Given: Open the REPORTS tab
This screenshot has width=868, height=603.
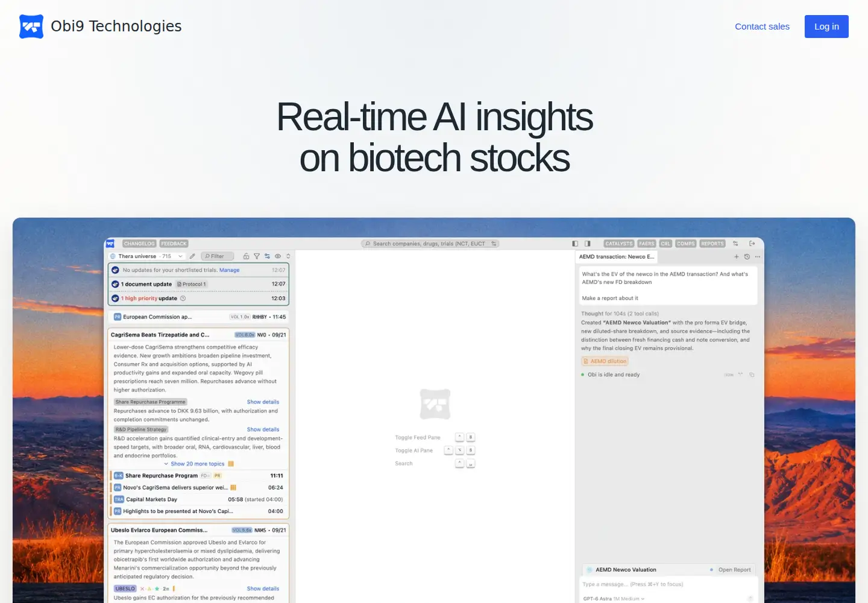Looking at the screenshot, I should (712, 244).
